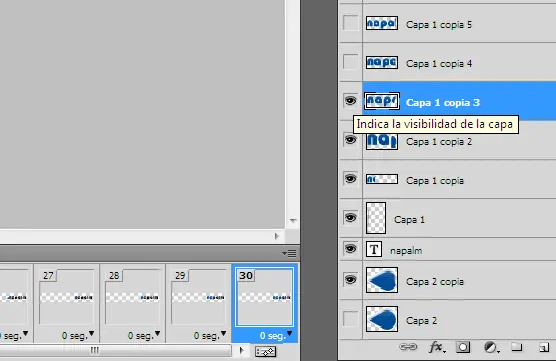The height and width of the screenshot is (361, 556).
Task: Select animation frame 29
Action: [x=199, y=296]
